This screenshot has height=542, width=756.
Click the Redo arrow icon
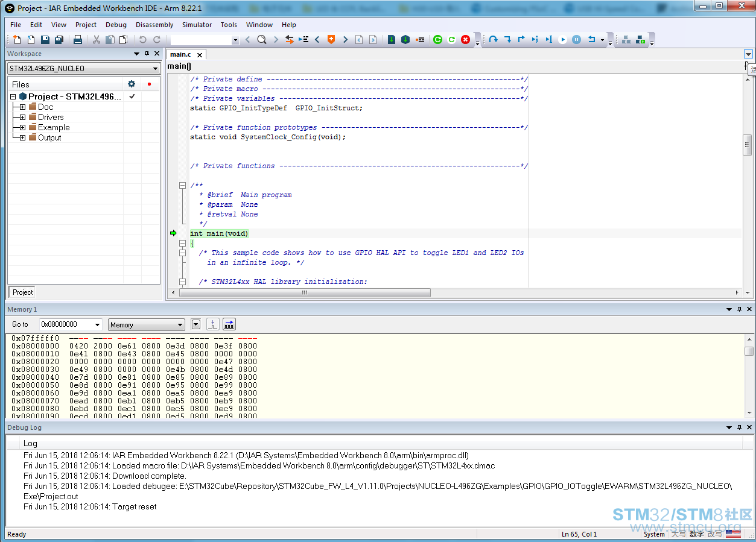click(x=157, y=39)
